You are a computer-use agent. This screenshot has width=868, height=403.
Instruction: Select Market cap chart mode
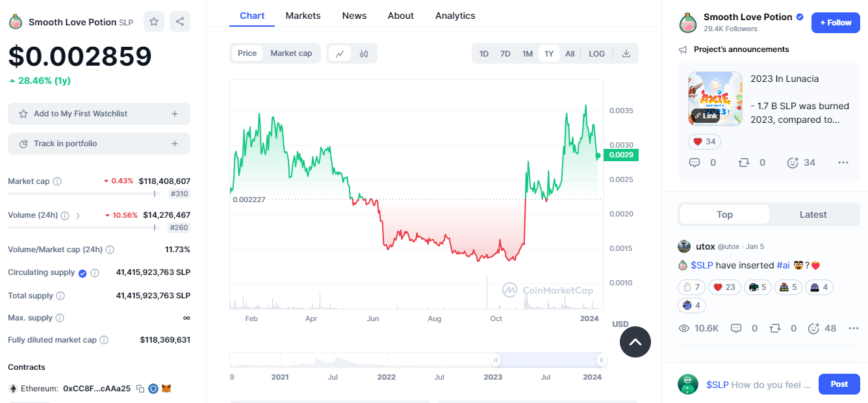coord(291,53)
